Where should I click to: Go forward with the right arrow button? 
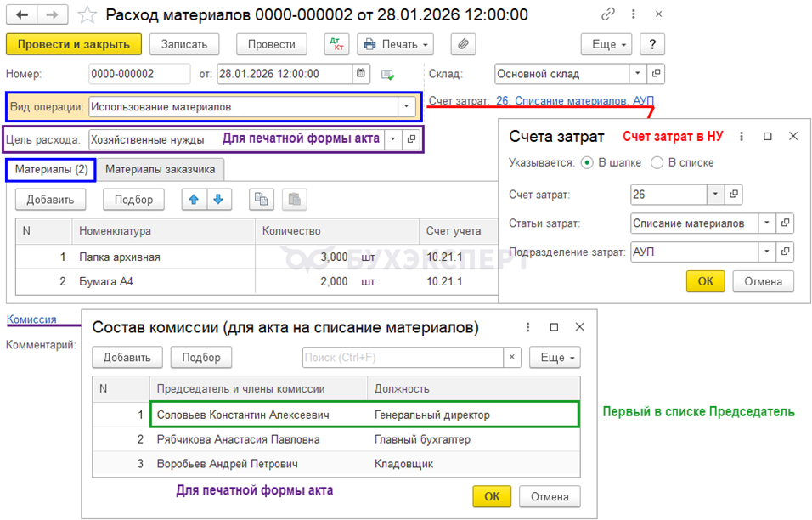(53, 15)
